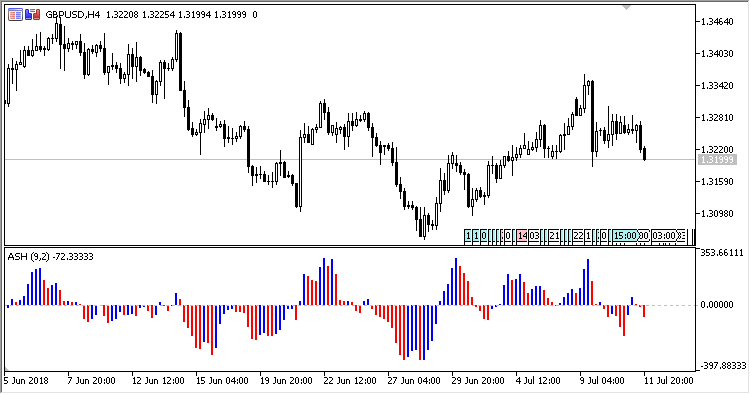Click the 27 Jun 04:00 time label

pos(414,381)
